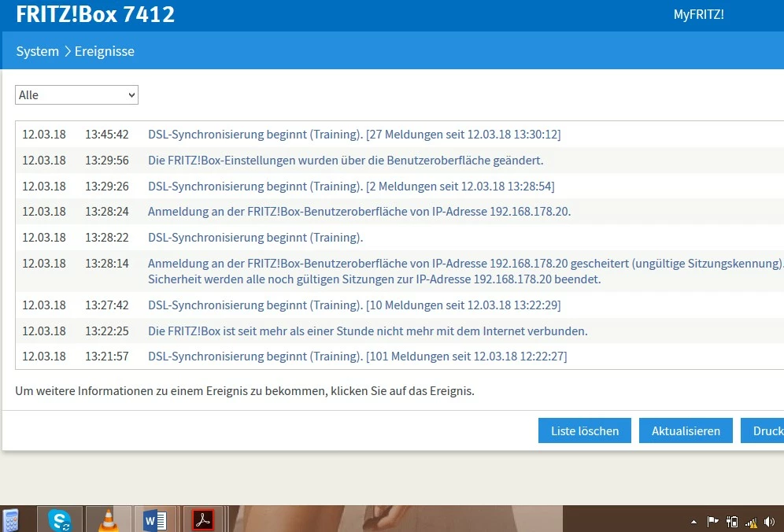This screenshot has height=532, width=784.
Task: Open the Word taskbar icon
Action: click(156, 520)
